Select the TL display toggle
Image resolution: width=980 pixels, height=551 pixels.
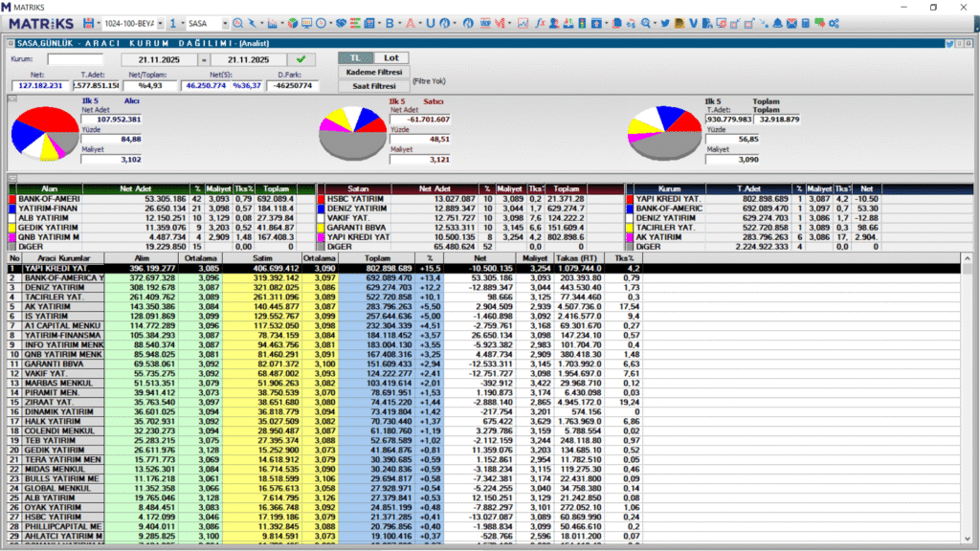pos(355,58)
